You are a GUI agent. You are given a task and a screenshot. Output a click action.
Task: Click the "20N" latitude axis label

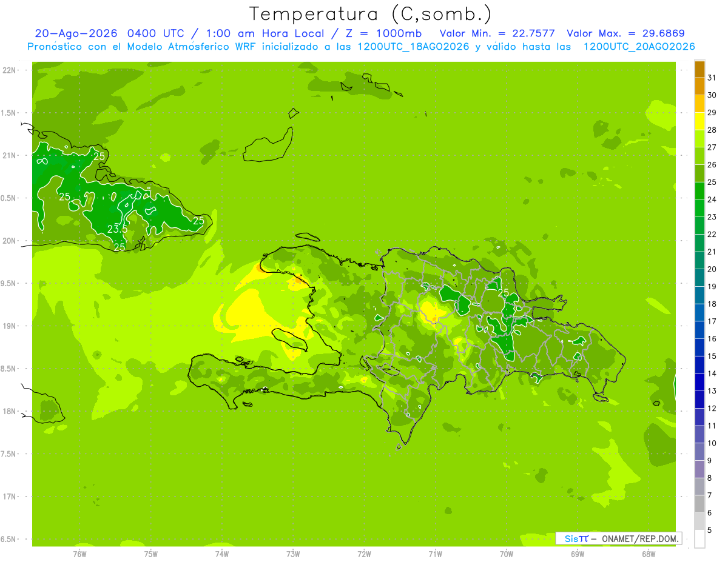coord(10,241)
